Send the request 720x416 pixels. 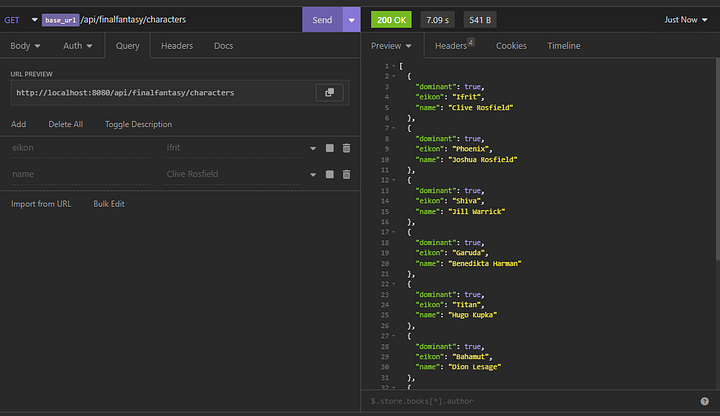[x=322, y=20]
